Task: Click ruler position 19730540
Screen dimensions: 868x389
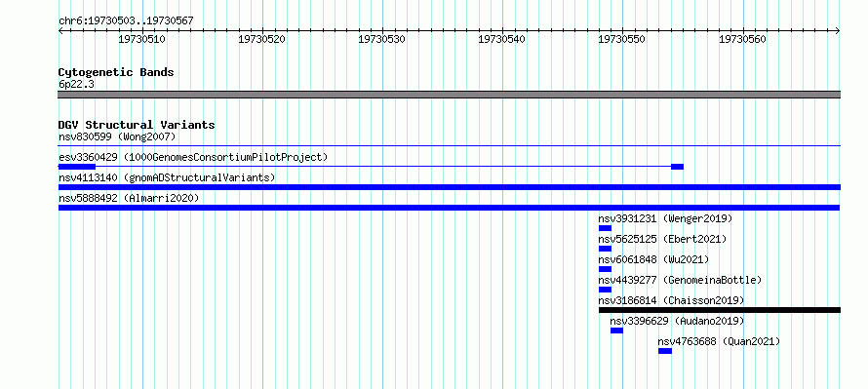Action: 502,39
